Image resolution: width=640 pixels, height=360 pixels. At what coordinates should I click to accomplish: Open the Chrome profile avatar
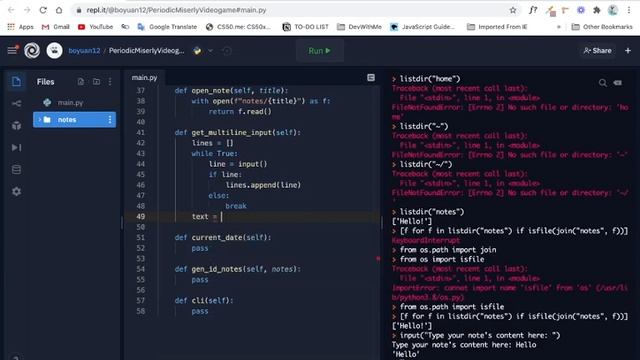(x=613, y=10)
